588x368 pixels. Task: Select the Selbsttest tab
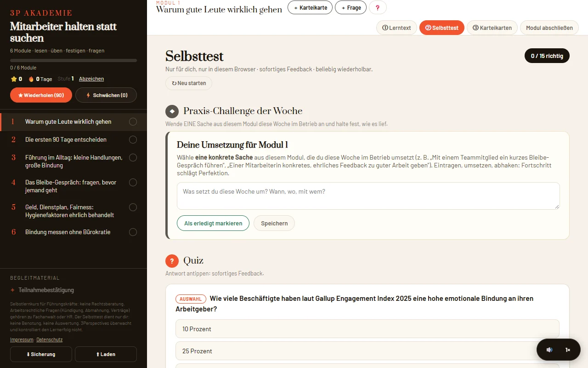(442, 28)
